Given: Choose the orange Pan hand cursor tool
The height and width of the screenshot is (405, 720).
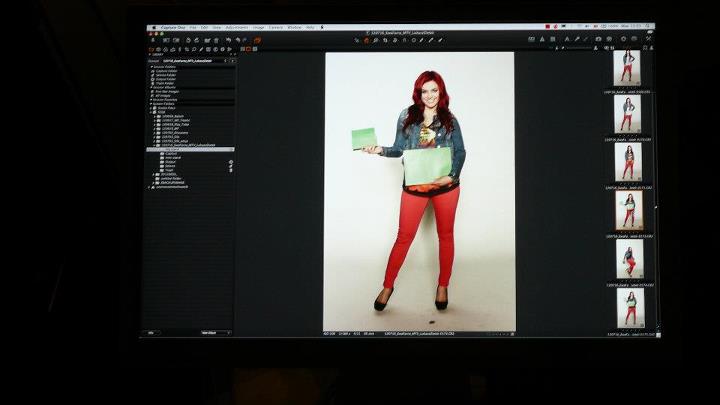Looking at the screenshot, I should 366,40.
